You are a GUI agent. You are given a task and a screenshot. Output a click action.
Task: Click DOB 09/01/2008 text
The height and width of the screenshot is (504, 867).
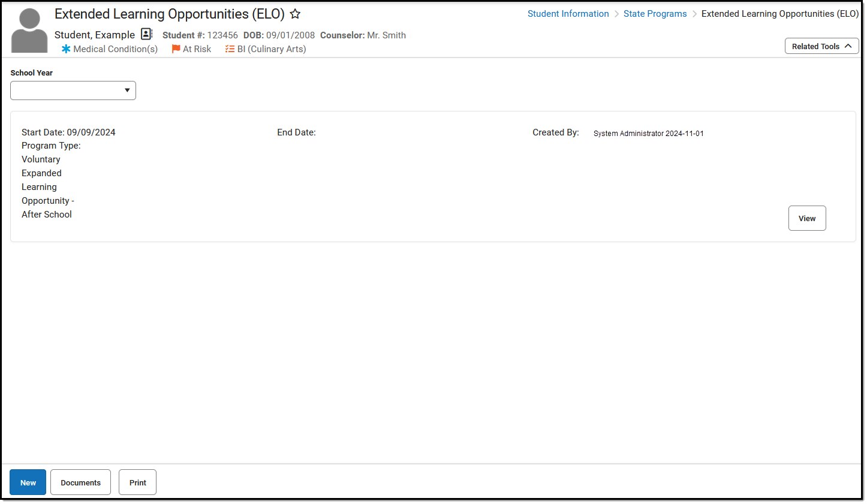pos(279,35)
